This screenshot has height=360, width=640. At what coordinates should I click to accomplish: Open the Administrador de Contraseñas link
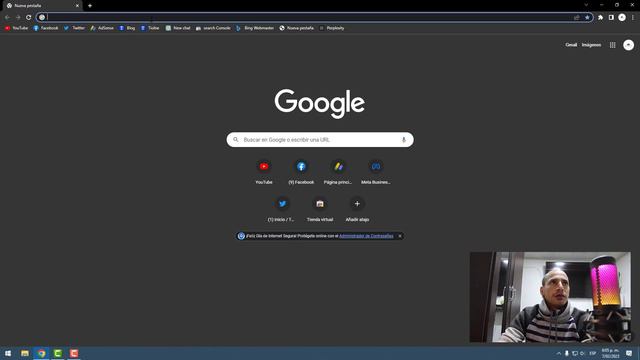point(366,236)
